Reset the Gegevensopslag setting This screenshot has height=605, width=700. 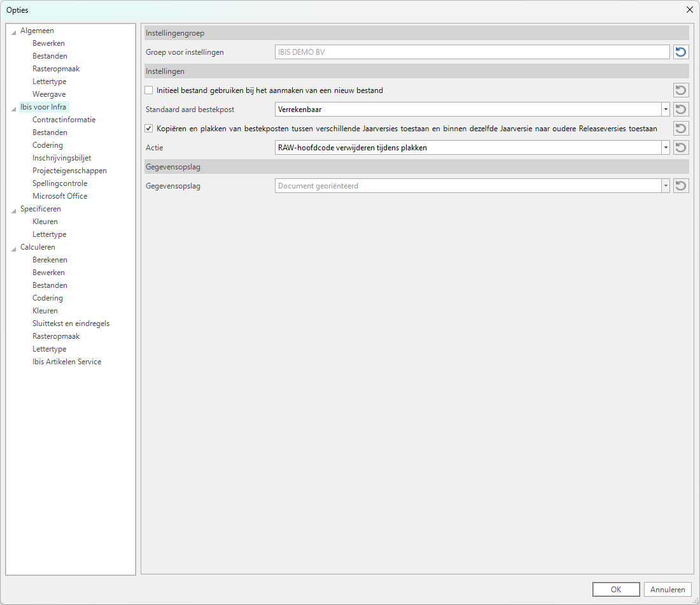point(681,186)
